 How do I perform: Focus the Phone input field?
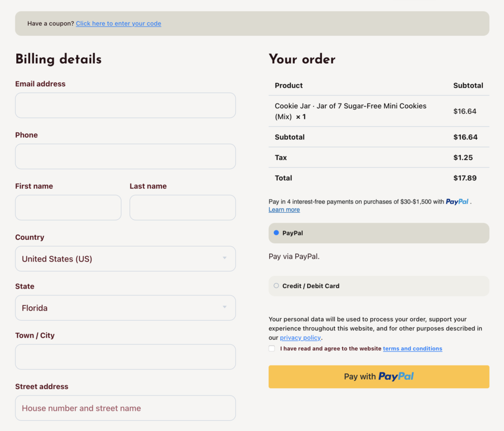pos(126,157)
